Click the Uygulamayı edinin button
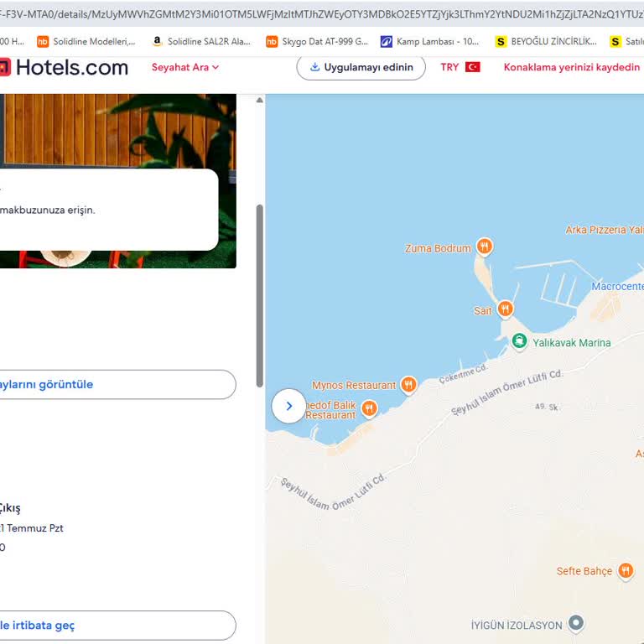This screenshot has width=644, height=644. click(x=361, y=67)
